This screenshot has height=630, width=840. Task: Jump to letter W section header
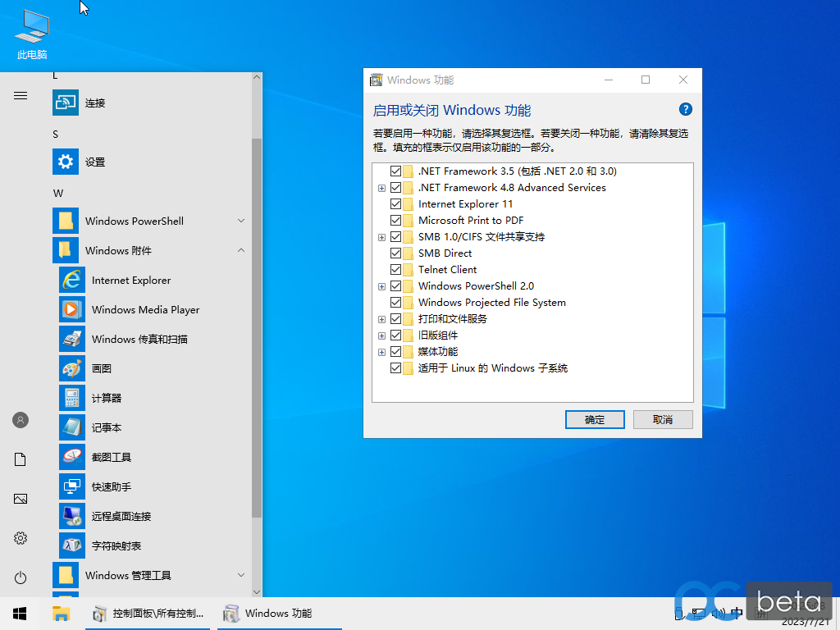(58, 194)
